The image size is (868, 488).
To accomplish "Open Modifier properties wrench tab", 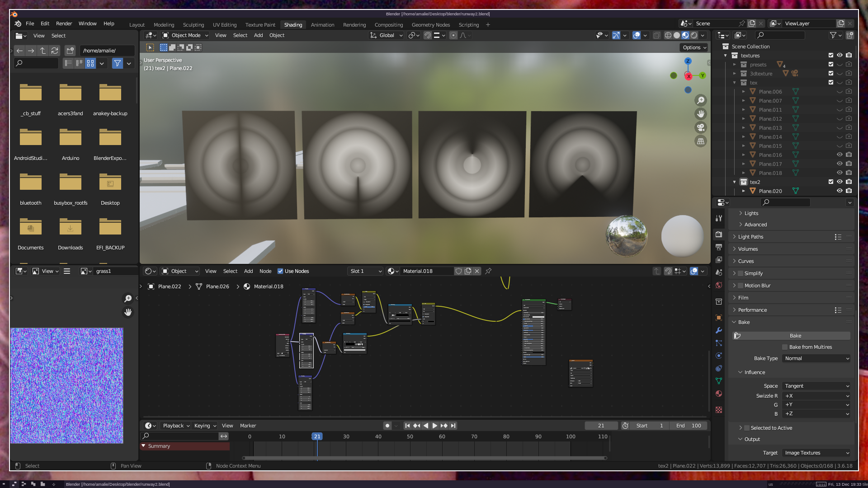I will pyautogui.click(x=719, y=330).
